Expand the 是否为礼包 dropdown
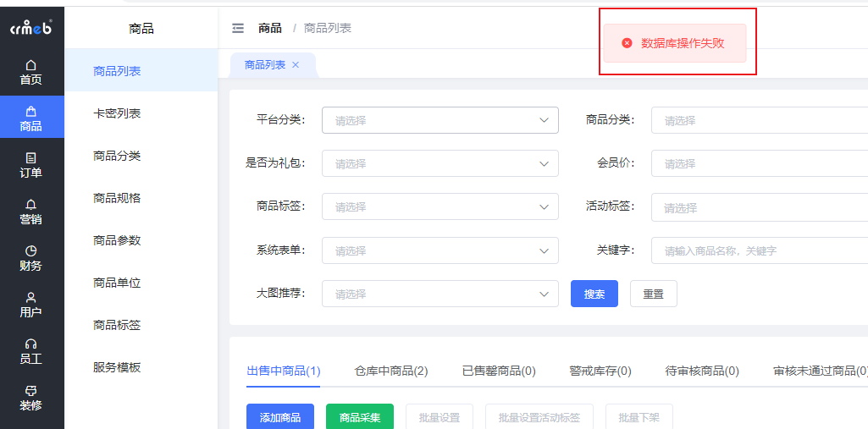 pos(440,163)
